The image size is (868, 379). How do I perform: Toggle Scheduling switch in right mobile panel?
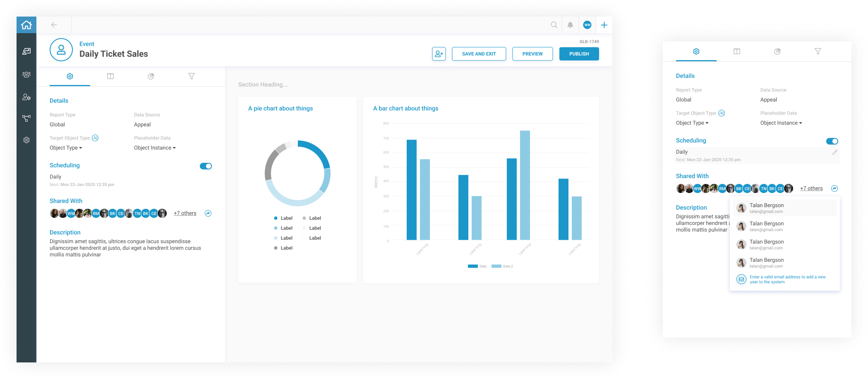point(832,141)
